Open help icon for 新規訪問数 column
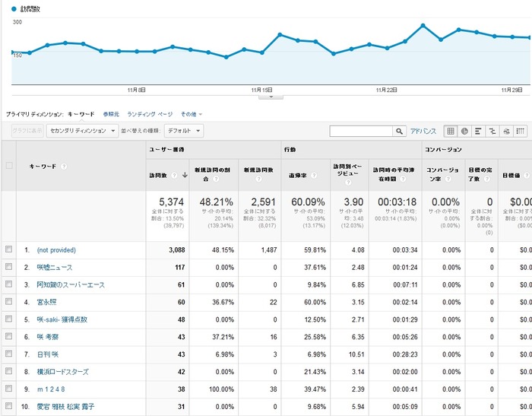 tap(258, 179)
